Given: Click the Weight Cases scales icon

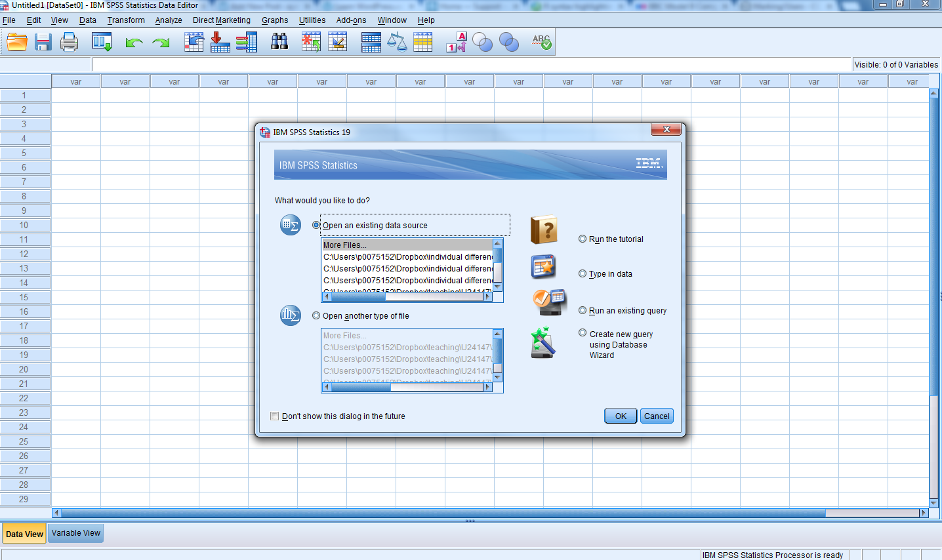Looking at the screenshot, I should click(x=397, y=43).
